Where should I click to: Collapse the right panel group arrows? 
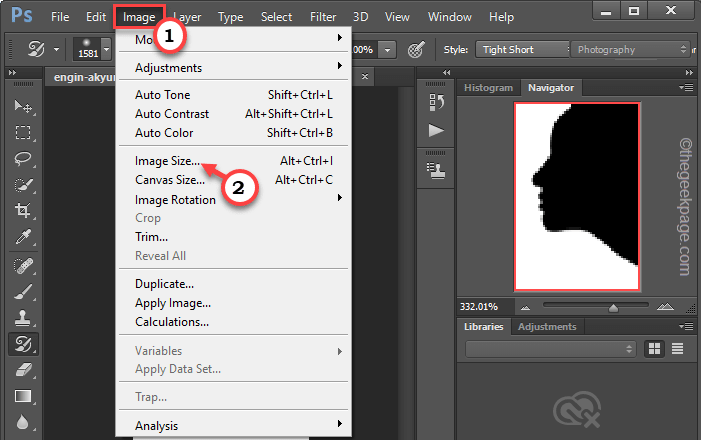(689, 72)
